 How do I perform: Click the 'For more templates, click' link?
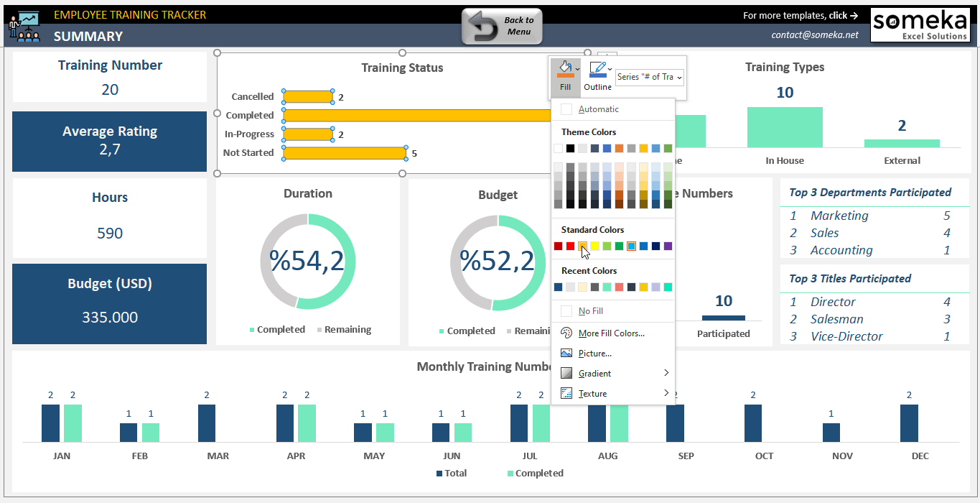[800, 15]
